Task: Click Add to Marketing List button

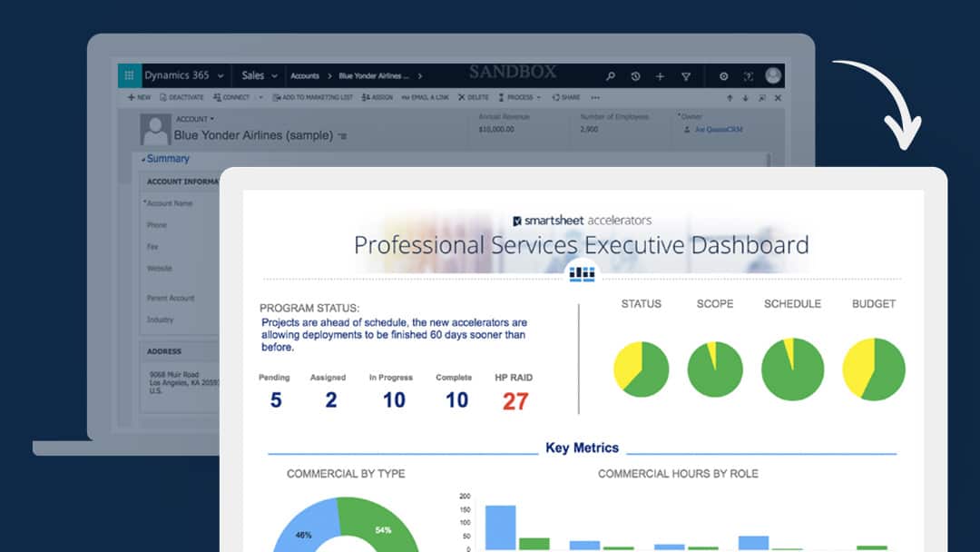Action: coord(313,97)
